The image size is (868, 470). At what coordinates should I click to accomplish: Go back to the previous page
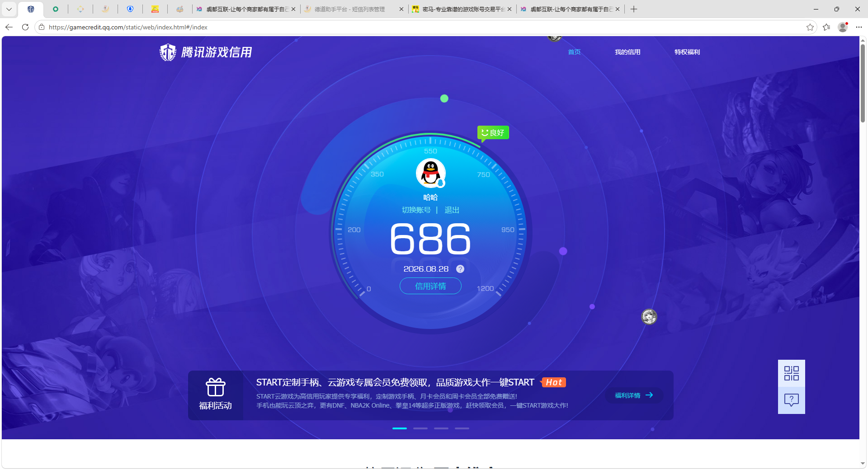click(x=9, y=27)
